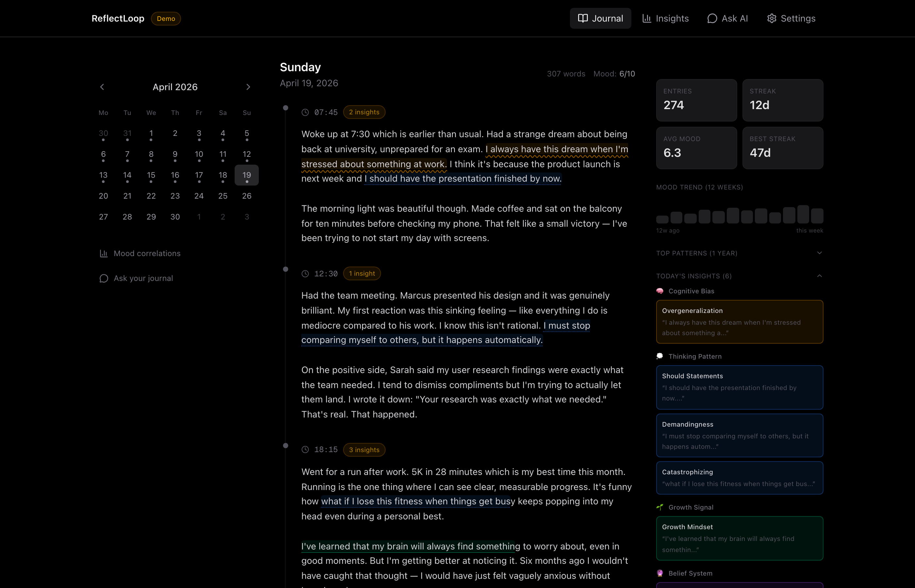
Task: Click the Sunday entry heading
Action: point(300,67)
